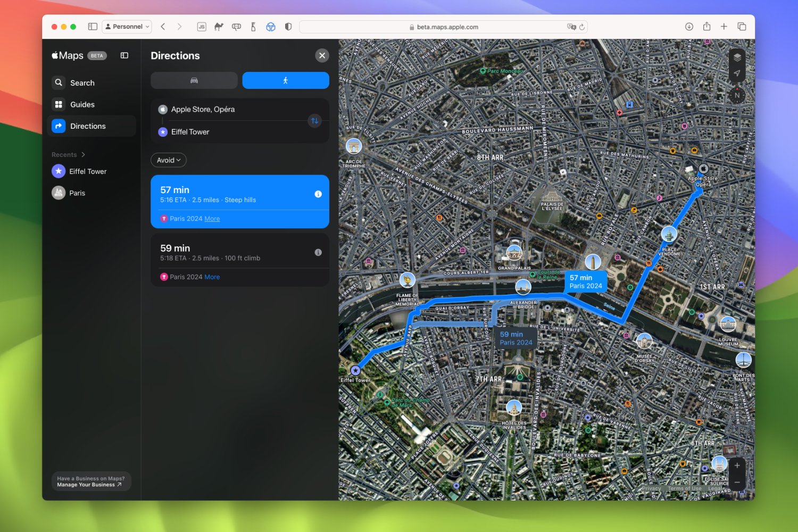Image resolution: width=798 pixels, height=532 pixels.
Task: Open recent item Paris
Action: click(92, 193)
